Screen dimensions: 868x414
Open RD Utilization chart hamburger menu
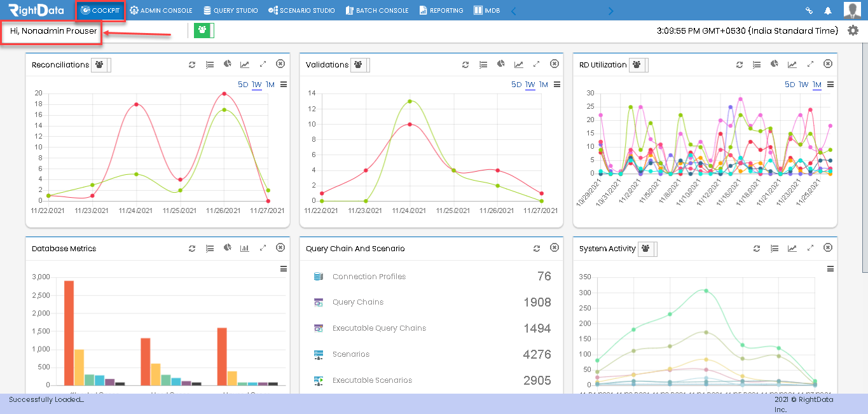pyautogui.click(x=830, y=85)
